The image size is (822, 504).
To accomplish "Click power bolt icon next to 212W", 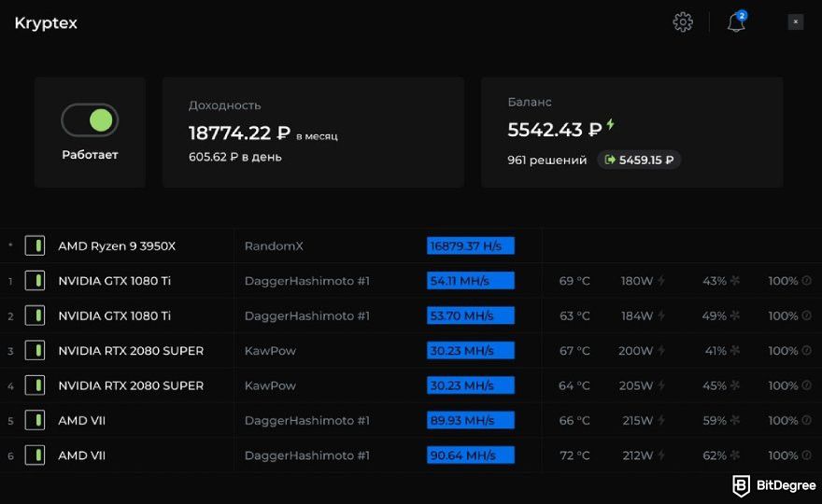I will (x=661, y=455).
